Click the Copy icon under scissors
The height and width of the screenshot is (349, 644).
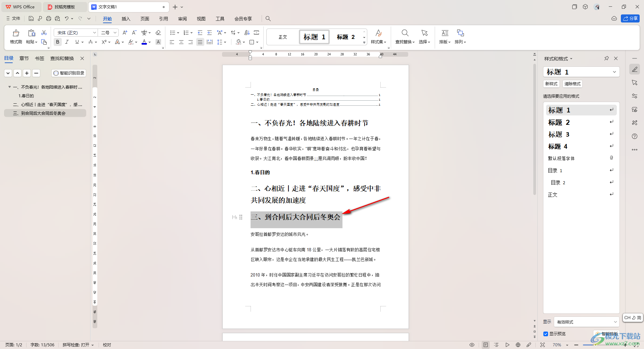[x=44, y=42]
